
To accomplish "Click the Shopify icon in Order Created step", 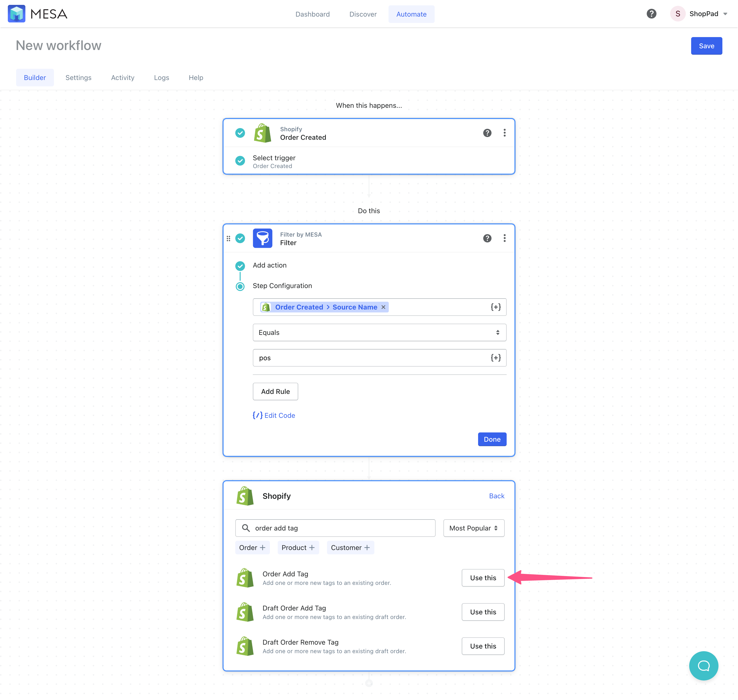I will [x=262, y=133].
